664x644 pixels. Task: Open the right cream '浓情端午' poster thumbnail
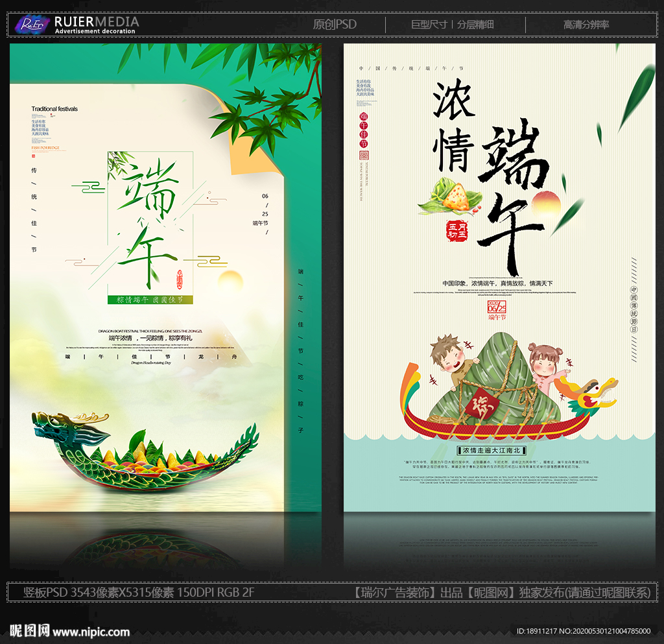499,278
